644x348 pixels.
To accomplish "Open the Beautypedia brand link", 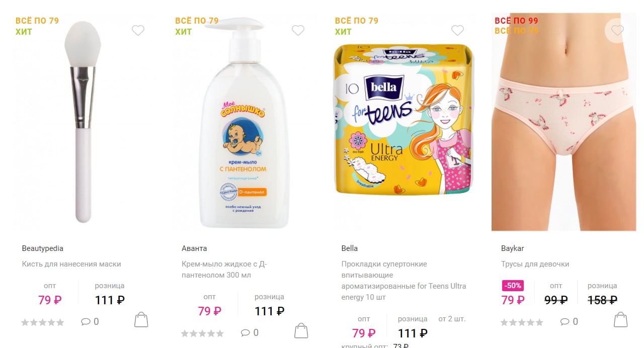I will pyautogui.click(x=43, y=248).
